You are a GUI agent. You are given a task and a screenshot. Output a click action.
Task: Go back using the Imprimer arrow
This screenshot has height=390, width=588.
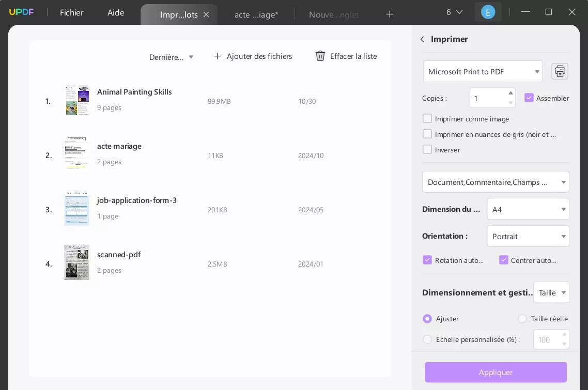point(422,39)
